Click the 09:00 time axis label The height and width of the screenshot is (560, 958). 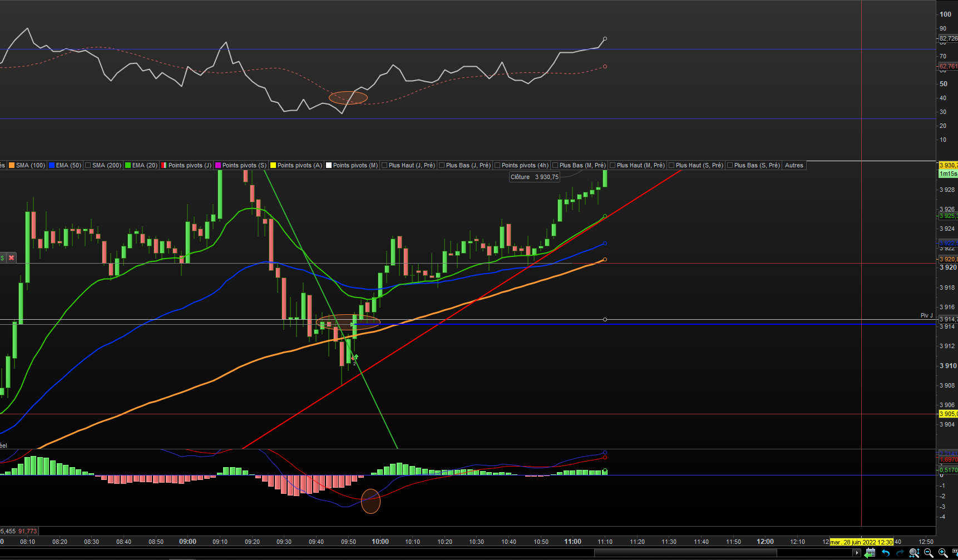pyautogui.click(x=187, y=542)
